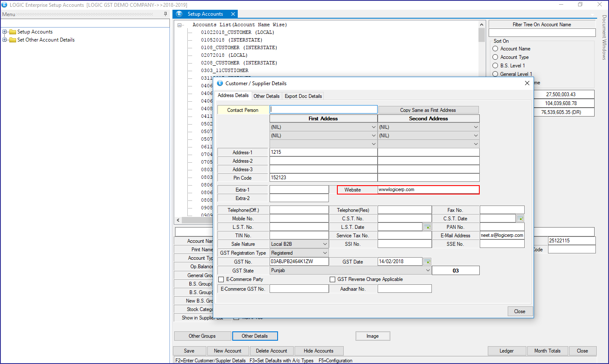Click left arrow of horizontal scrollbar

pos(178,220)
